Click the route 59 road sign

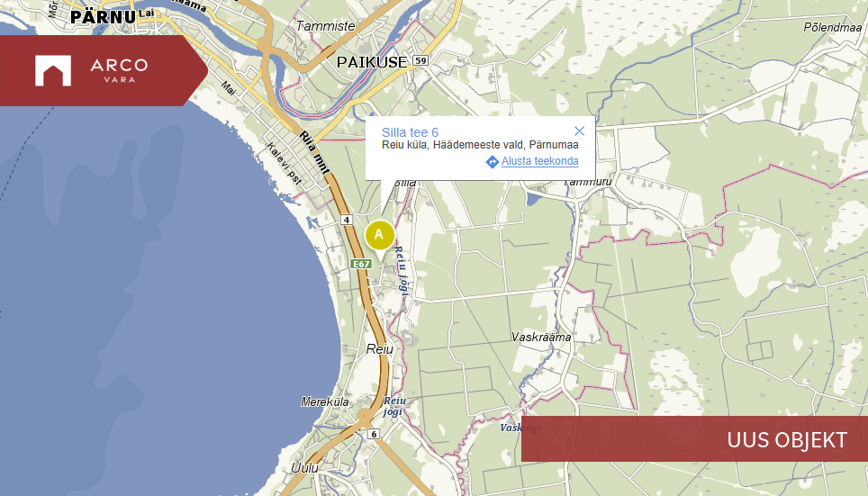(x=420, y=60)
